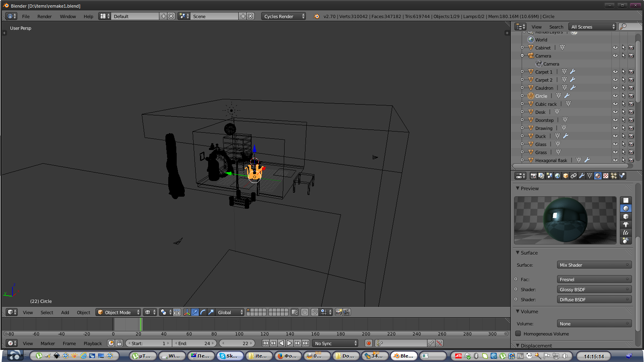Viewport: 644px width, 362px height.
Task: Click the End frame field
Action: coord(194,343)
